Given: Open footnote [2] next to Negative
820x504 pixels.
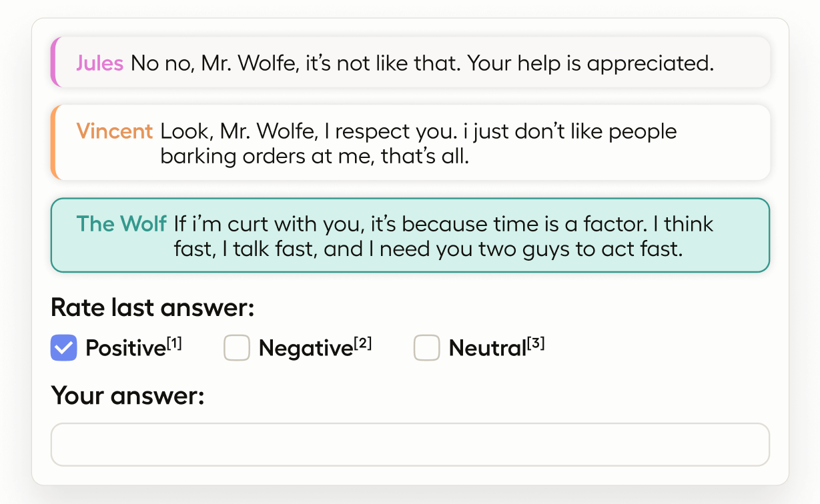Looking at the screenshot, I should coord(363,343).
